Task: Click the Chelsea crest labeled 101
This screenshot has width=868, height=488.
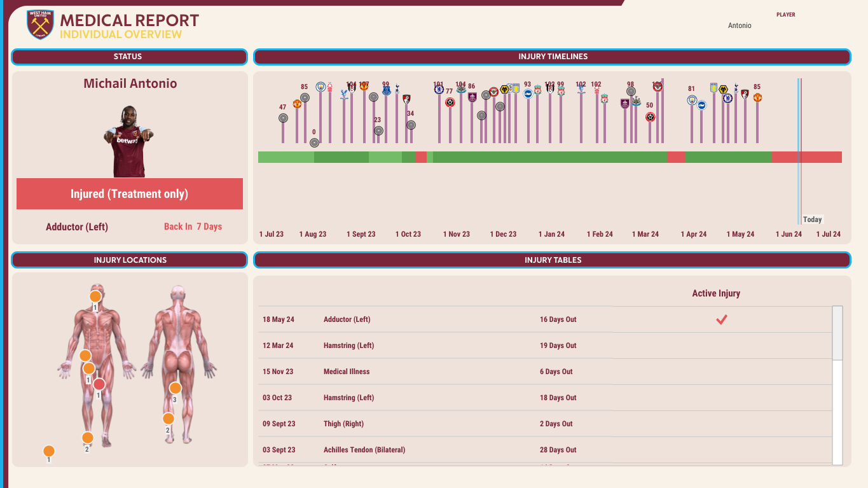Action: (439, 90)
